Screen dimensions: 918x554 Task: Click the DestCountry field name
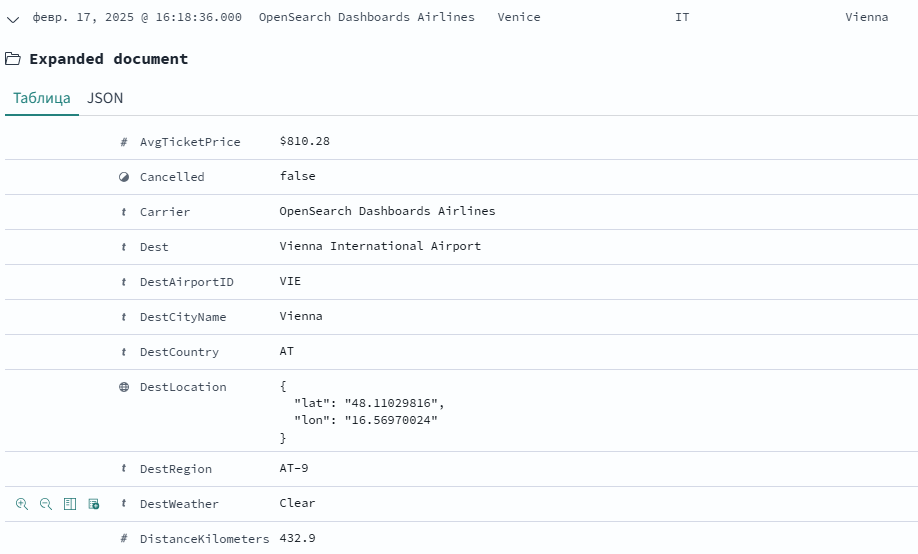tap(179, 352)
